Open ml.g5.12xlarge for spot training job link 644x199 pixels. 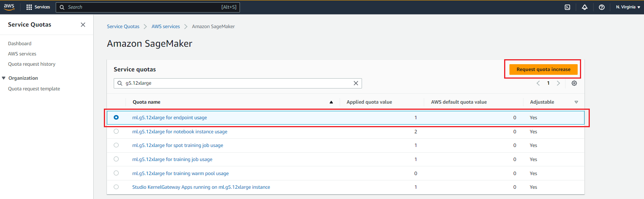178,145
